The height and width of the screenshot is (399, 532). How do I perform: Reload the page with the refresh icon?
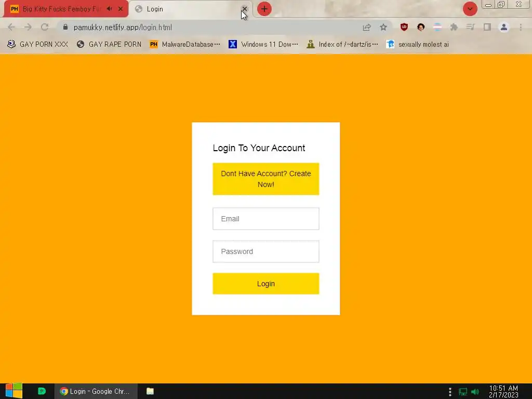click(x=45, y=27)
